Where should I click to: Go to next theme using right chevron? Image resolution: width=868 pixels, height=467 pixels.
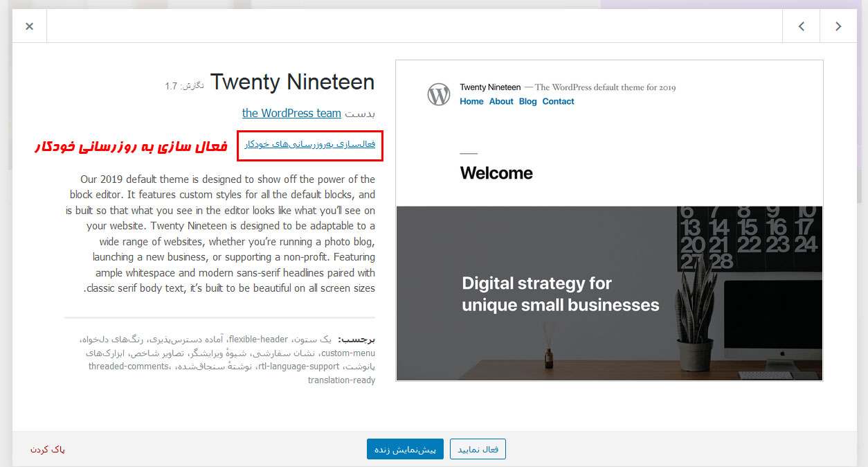pyautogui.click(x=838, y=26)
